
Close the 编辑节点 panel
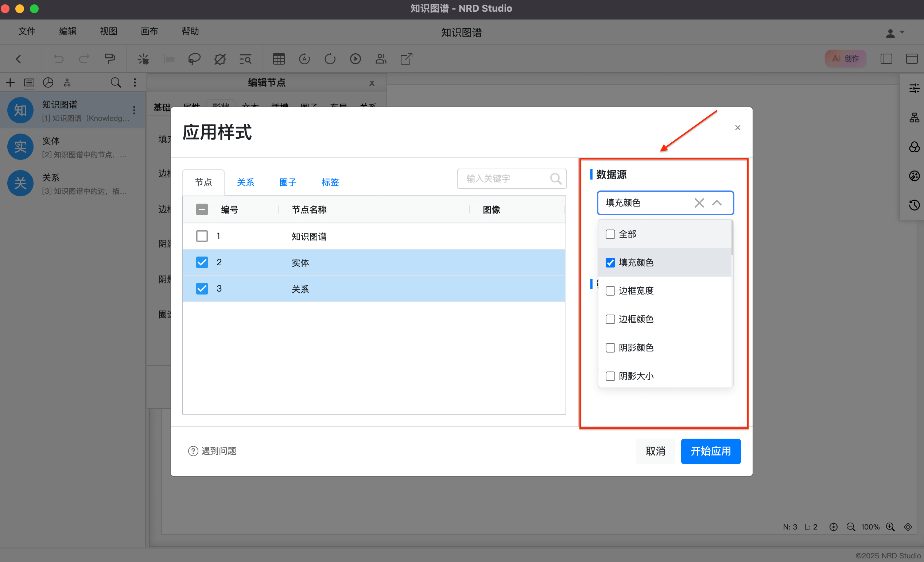click(372, 83)
